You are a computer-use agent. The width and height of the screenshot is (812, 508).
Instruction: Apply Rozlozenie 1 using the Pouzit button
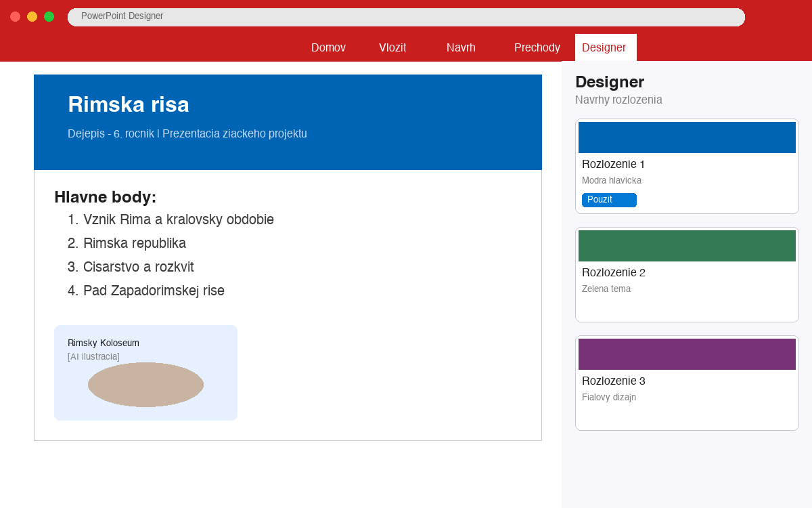tap(609, 199)
